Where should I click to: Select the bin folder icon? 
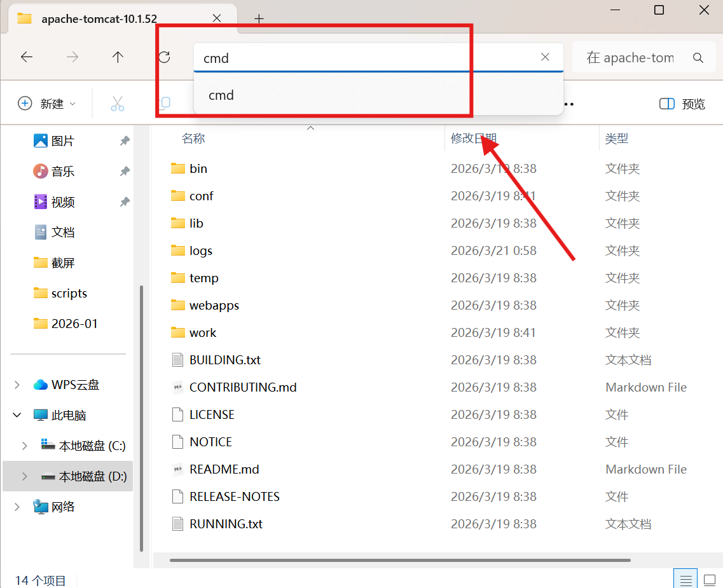178,168
